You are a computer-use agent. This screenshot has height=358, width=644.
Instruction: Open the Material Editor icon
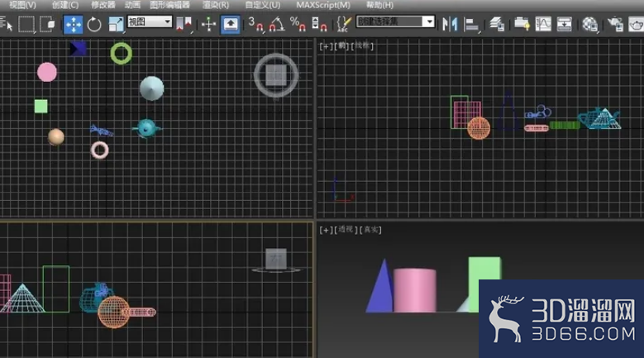pyautogui.click(x=589, y=24)
